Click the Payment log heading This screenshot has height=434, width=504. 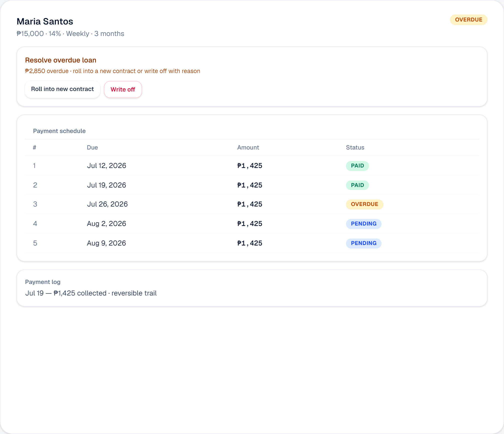43,282
